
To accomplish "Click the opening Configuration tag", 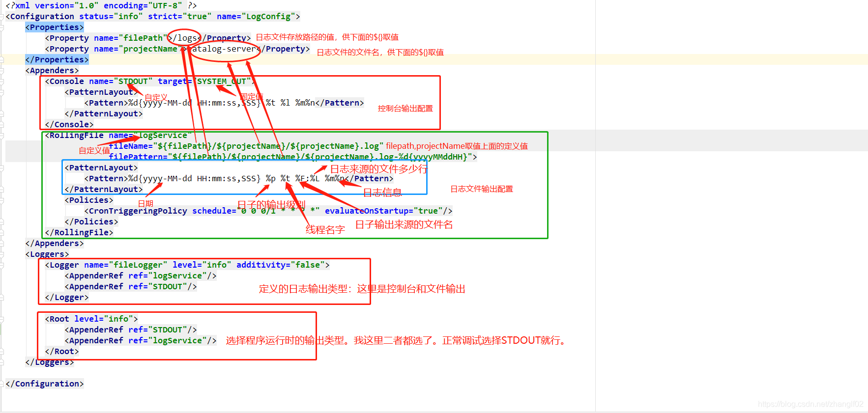I will (153, 16).
